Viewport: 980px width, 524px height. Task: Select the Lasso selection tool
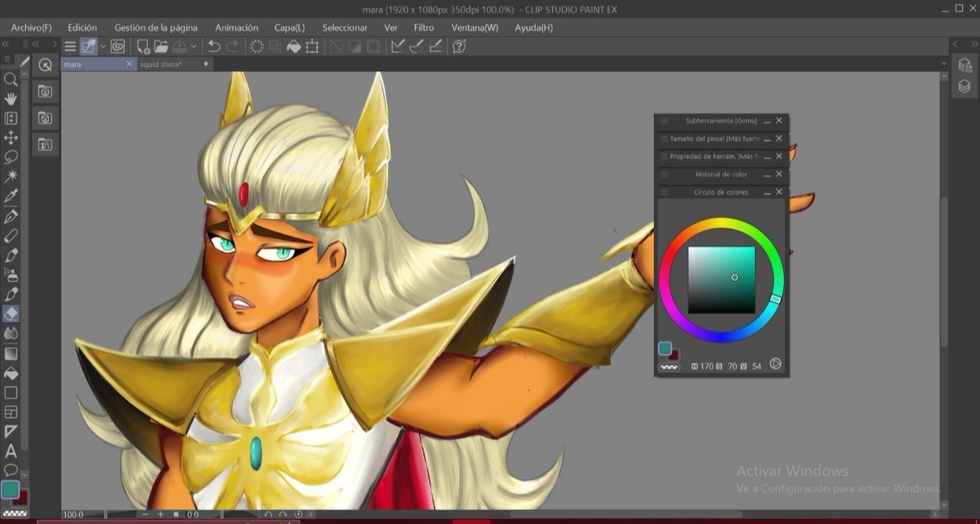pos(11,157)
